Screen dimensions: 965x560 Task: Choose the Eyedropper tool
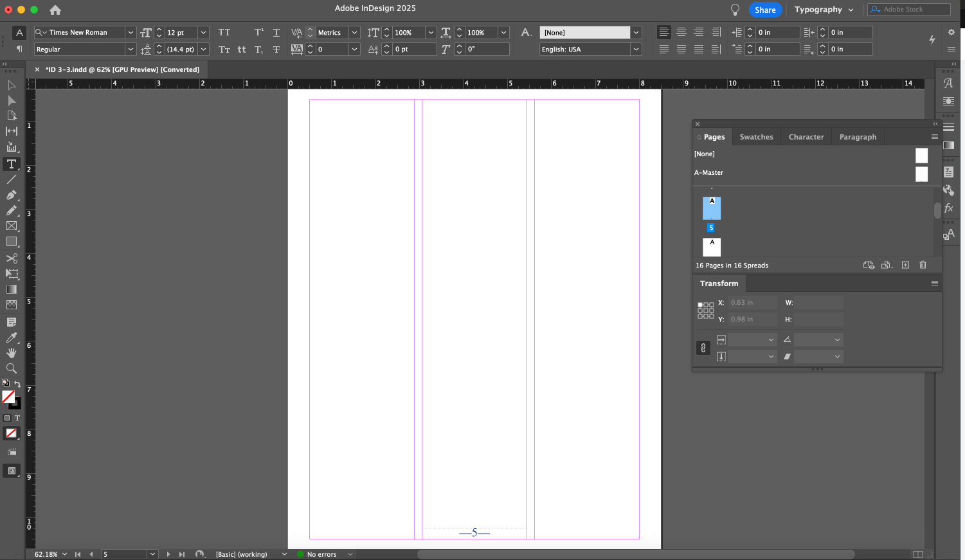click(12, 338)
